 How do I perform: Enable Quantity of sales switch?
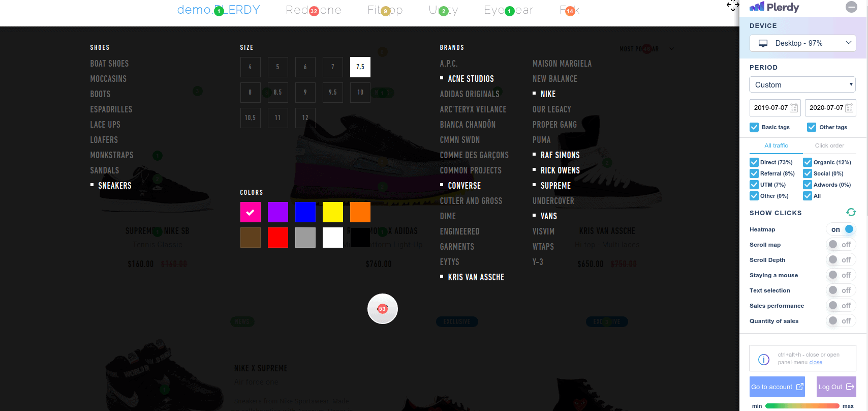[841, 321]
